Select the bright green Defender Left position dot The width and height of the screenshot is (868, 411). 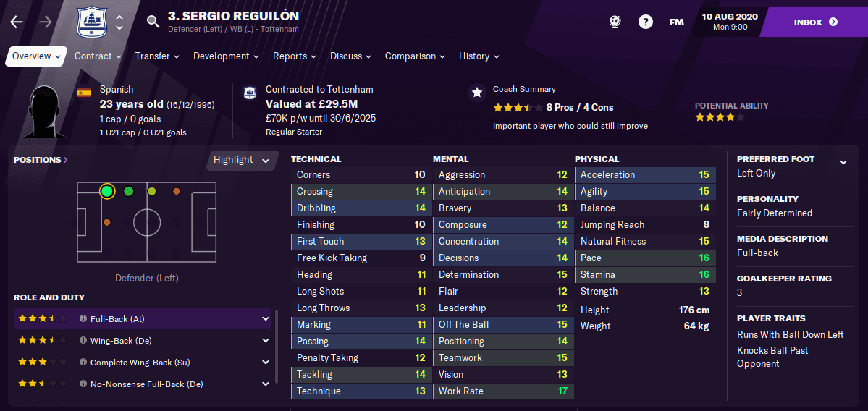[107, 192]
